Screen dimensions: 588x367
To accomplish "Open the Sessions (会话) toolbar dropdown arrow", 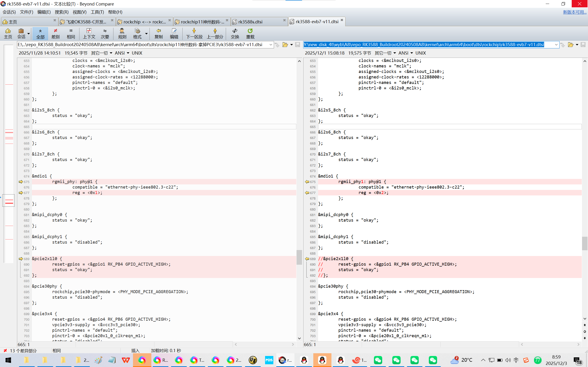I will pyautogui.click(x=29, y=34).
